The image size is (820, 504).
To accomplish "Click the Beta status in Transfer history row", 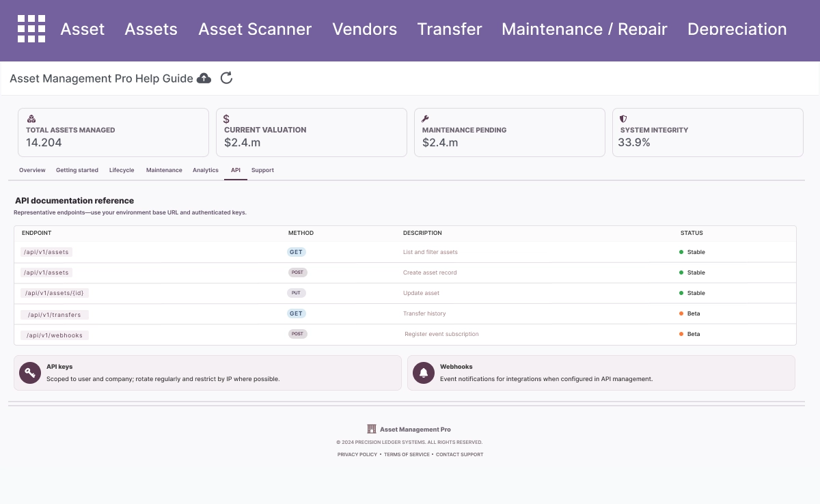I will (x=689, y=313).
